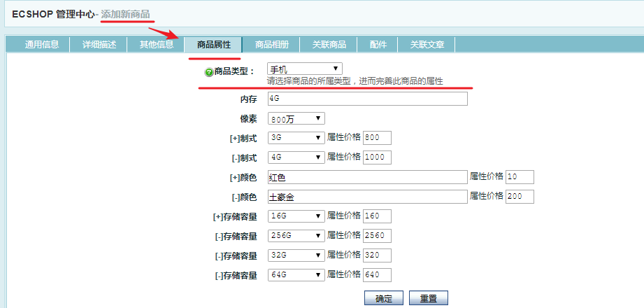Switch to the 通用信息 tab
This screenshot has height=308, width=644.
pos(42,45)
